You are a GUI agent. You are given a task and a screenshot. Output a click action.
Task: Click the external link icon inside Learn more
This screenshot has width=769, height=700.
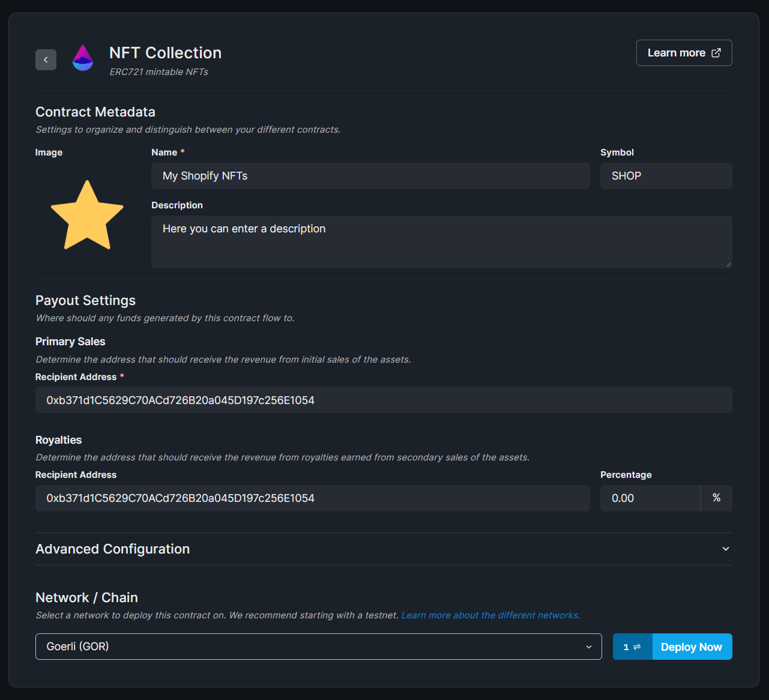[716, 53]
